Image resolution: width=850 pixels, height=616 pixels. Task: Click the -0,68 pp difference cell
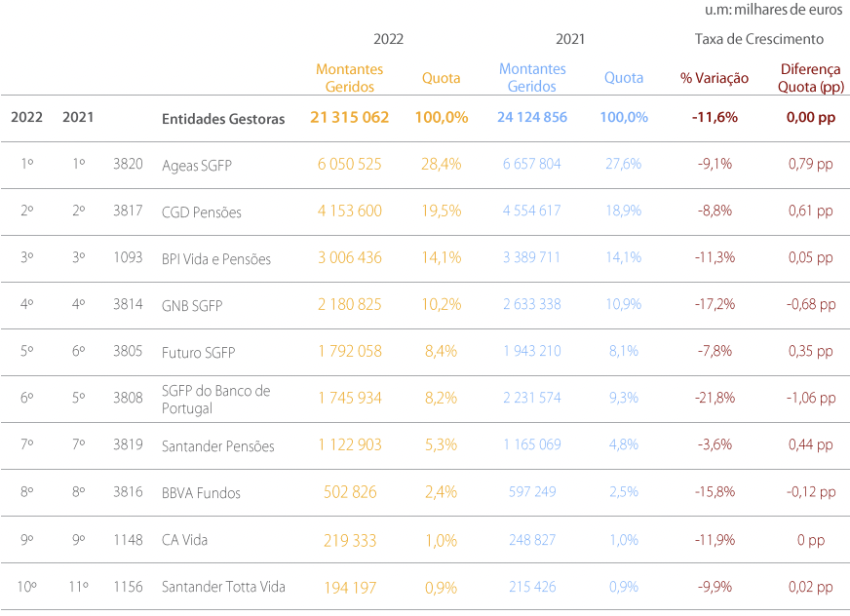810,304
